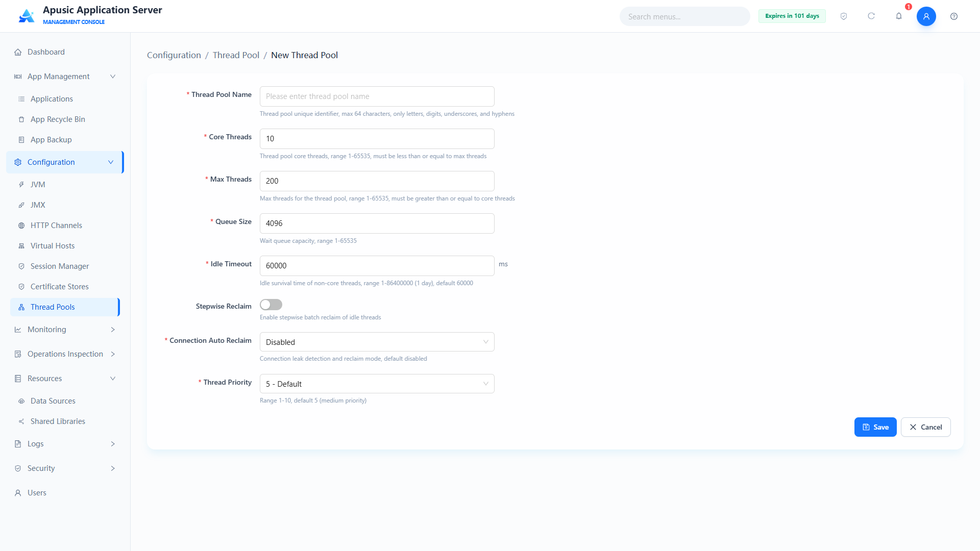Go to Applications in the sidebar
The width and height of the screenshot is (980, 551).
coord(65,99)
